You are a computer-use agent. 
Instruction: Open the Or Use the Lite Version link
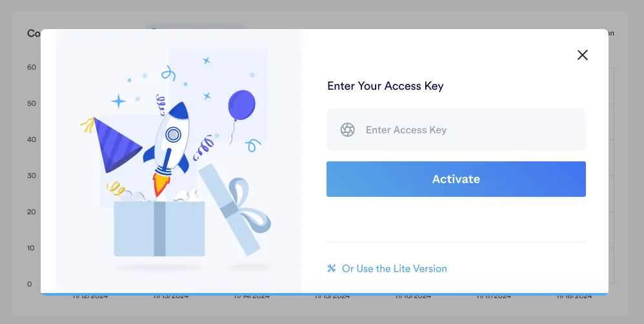394,268
